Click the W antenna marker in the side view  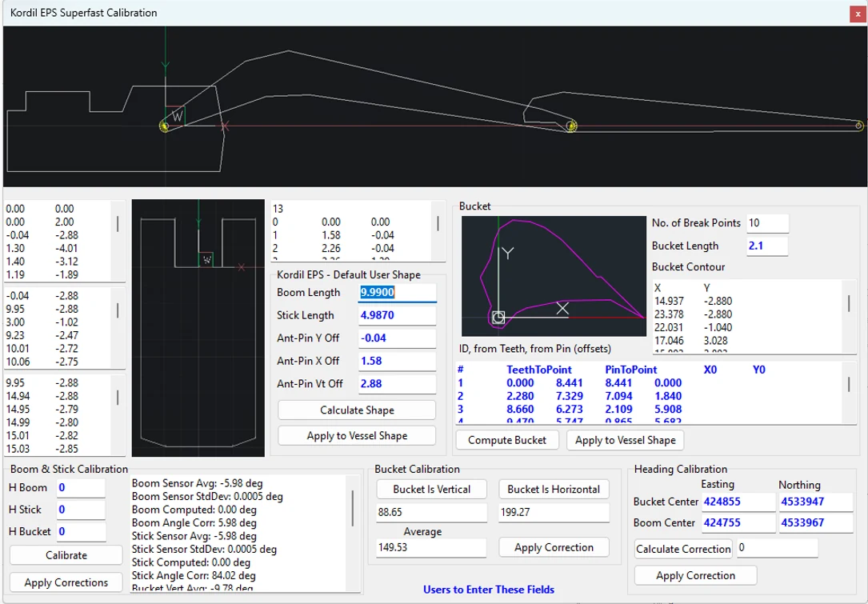177,117
